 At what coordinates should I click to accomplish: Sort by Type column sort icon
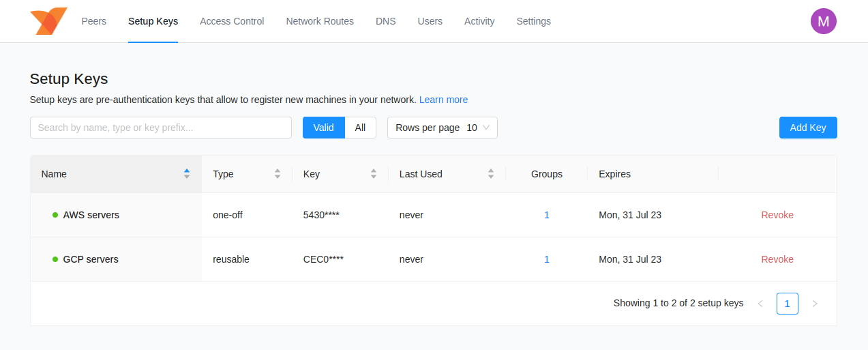tap(278, 174)
